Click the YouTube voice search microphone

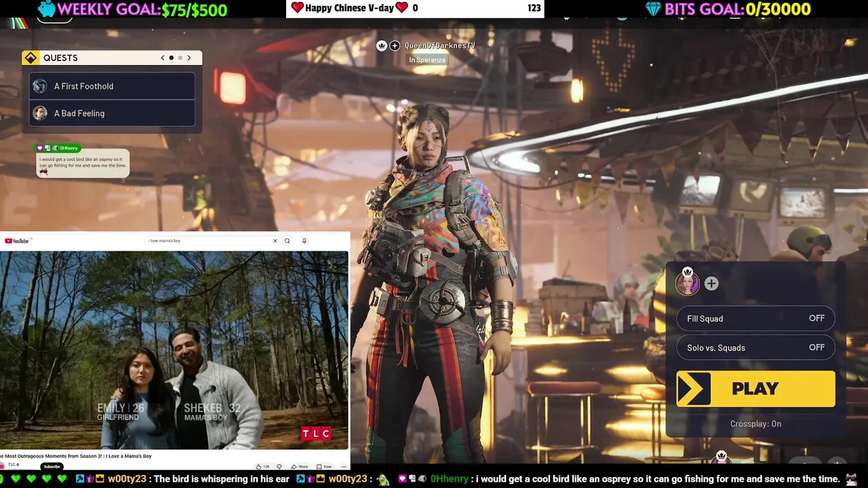[304, 241]
